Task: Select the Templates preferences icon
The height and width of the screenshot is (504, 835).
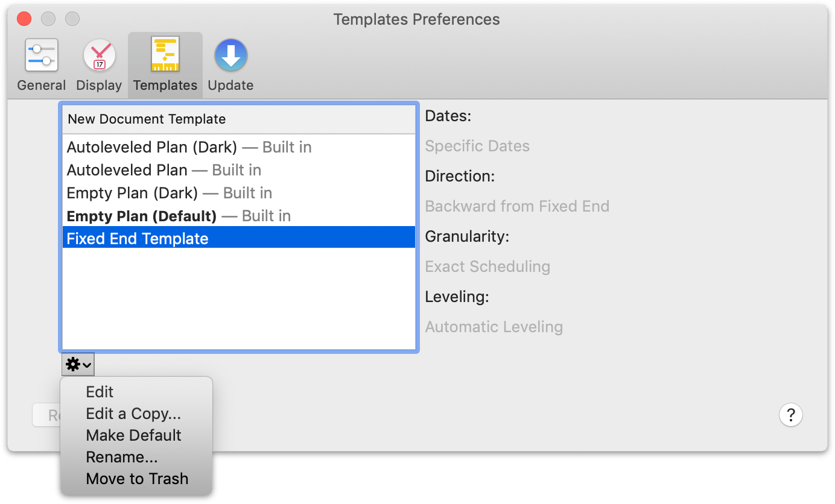Action: coord(165,66)
